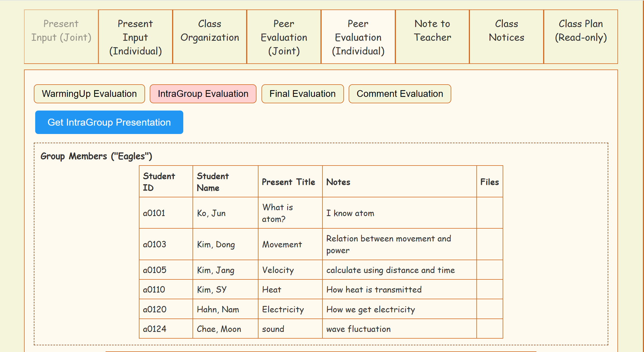
Task: Click the WarmingUp Evaluation button
Action: (x=89, y=94)
